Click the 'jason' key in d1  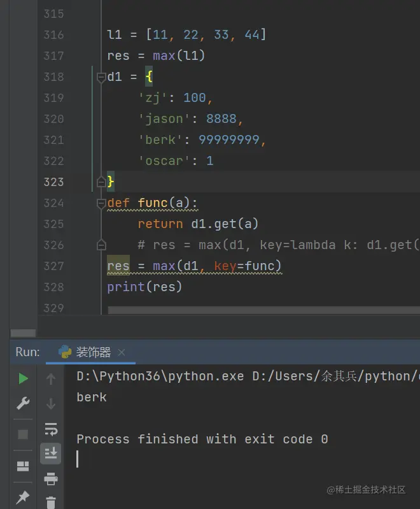tap(164, 119)
